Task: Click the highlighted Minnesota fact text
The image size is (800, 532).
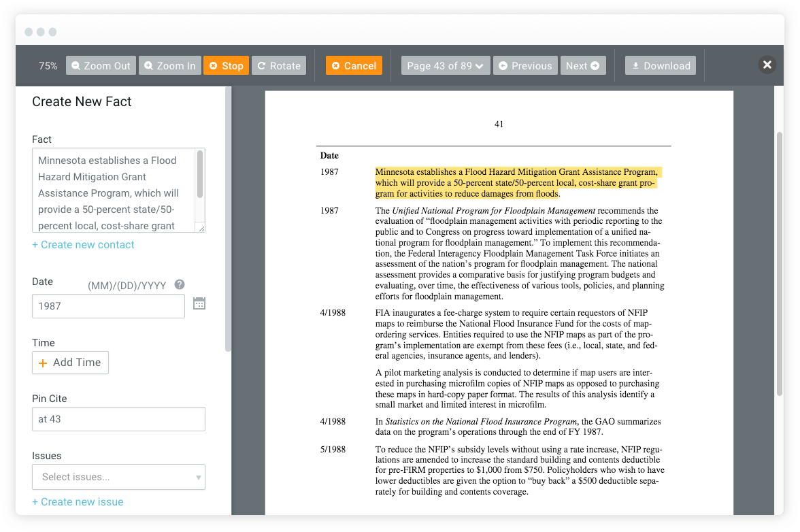Action: tap(518, 182)
